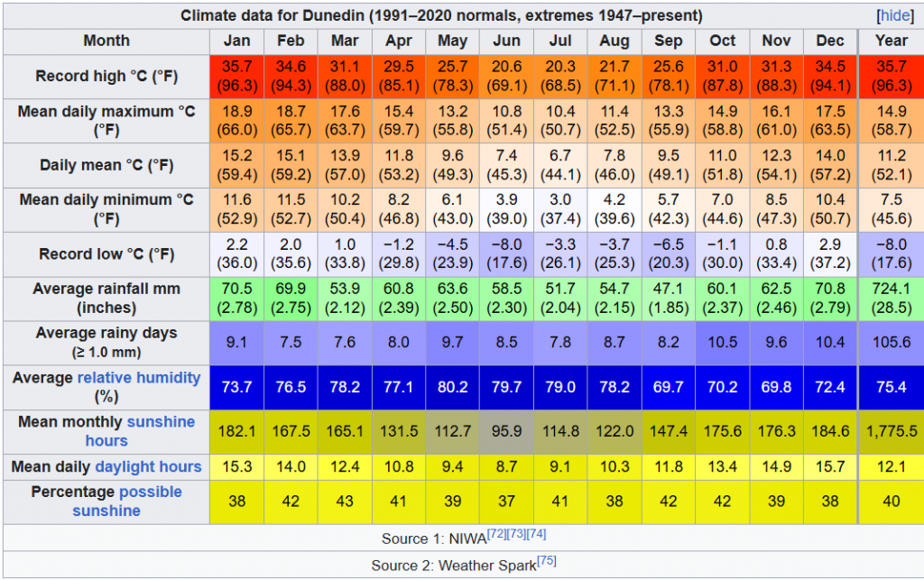Select the Dec column header
The image size is (924, 580).
[x=830, y=41]
